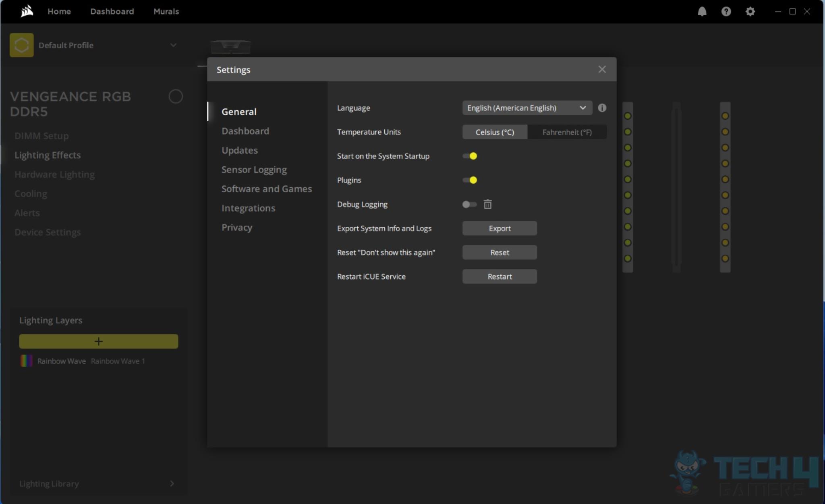
Task: Select the Privacy settings category
Action: pyautogui.click(x=237, y=228)
